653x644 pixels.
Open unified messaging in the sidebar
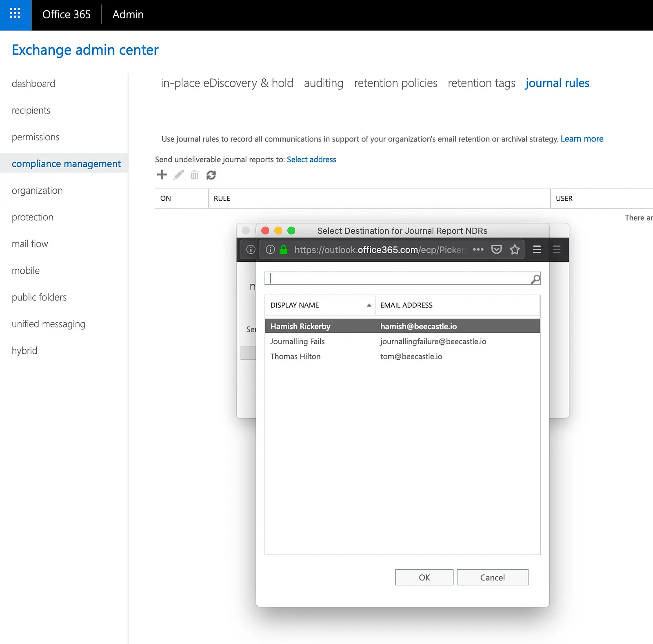pyautogui.click(x=49, y=324)
